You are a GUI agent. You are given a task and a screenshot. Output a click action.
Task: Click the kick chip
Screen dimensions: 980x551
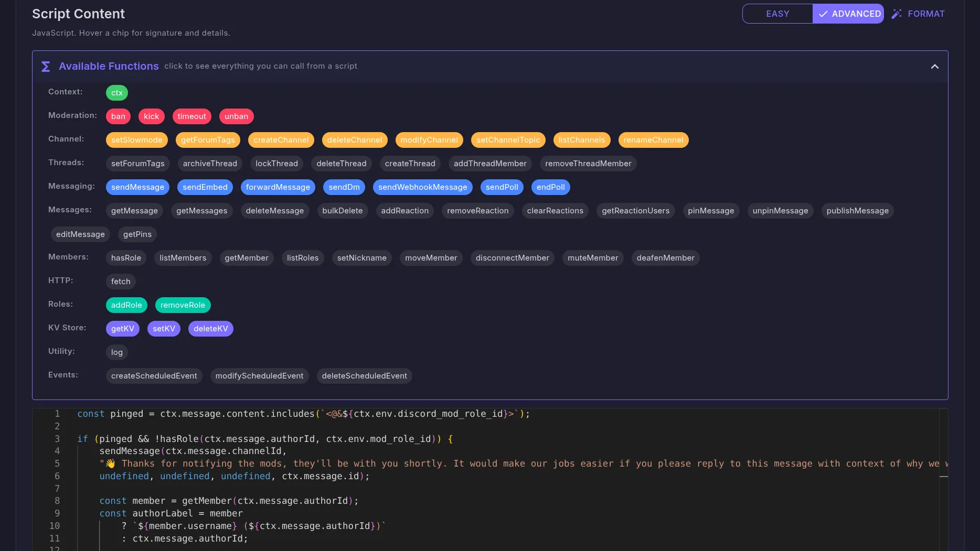(x=152, y=116)
